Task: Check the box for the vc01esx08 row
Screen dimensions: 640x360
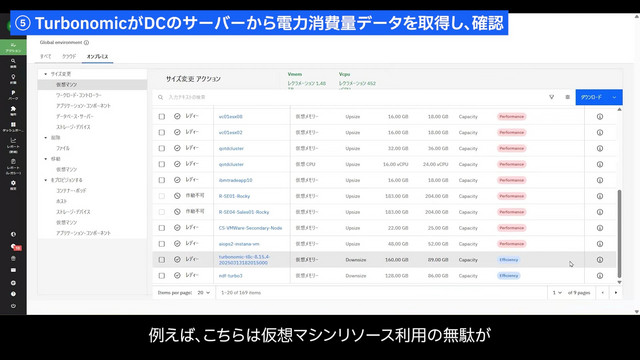Action: click(162, 116)
